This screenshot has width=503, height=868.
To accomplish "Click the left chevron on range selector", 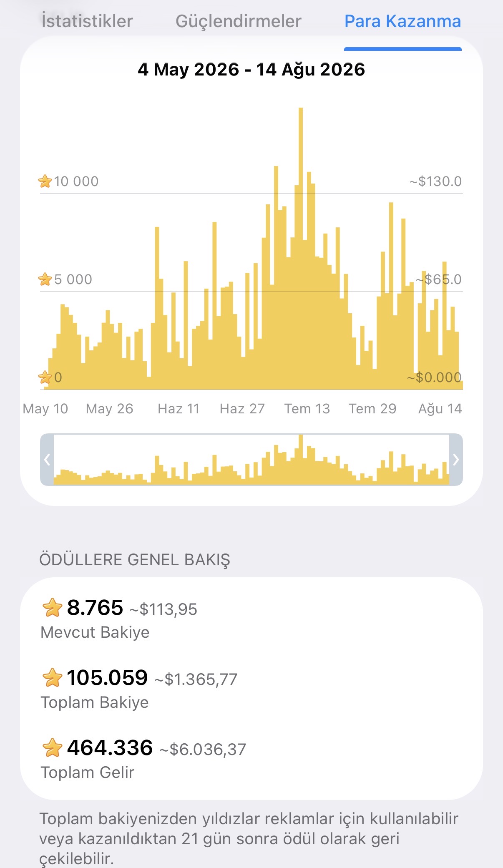I will coord(47,460).
